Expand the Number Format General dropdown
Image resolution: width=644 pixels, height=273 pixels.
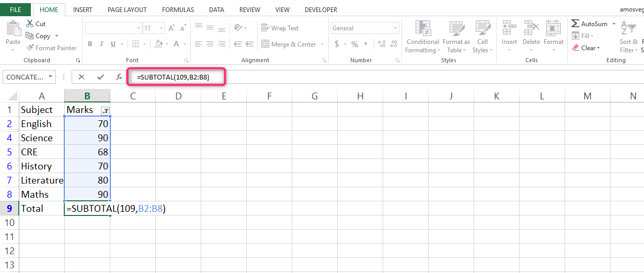tap(395, 28)
